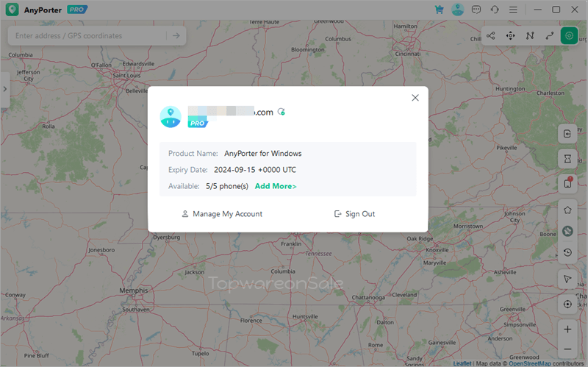
Task: Select the joystick mode icon
Action: [x=510, y=35]
